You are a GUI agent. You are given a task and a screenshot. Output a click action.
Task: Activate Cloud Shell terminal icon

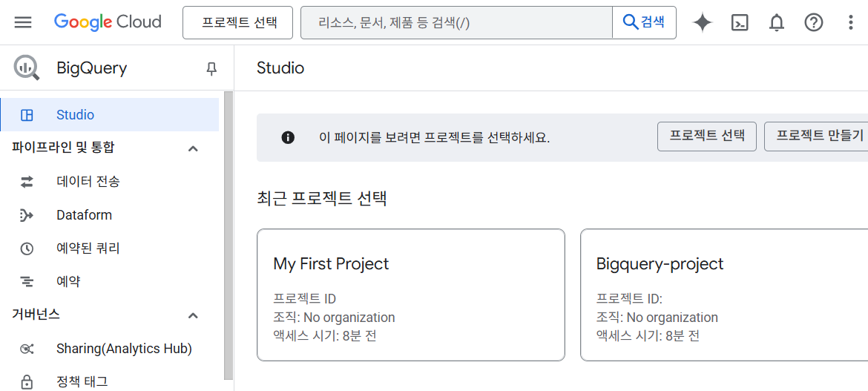[740, 23]
